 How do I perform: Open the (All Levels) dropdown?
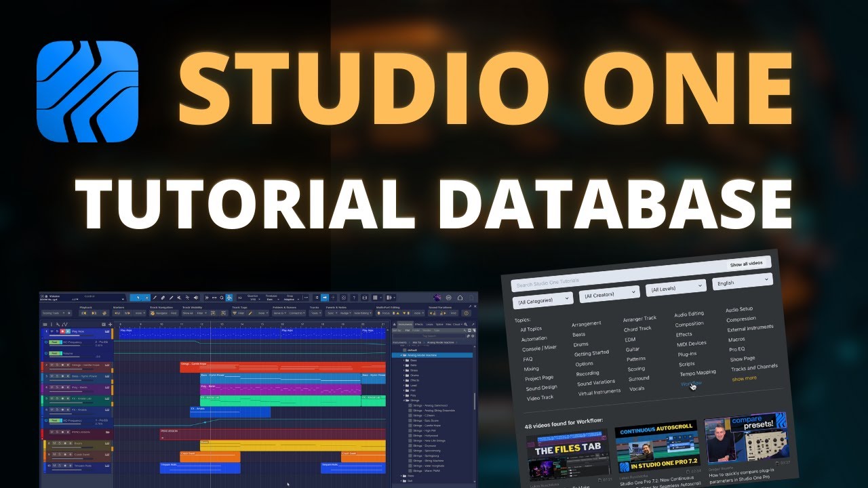pyautogui.click(x=676, y=288)
